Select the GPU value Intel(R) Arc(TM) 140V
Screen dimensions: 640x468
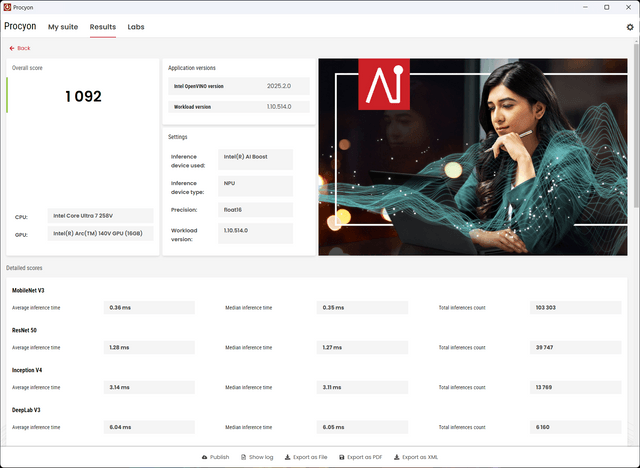point(100,233)
